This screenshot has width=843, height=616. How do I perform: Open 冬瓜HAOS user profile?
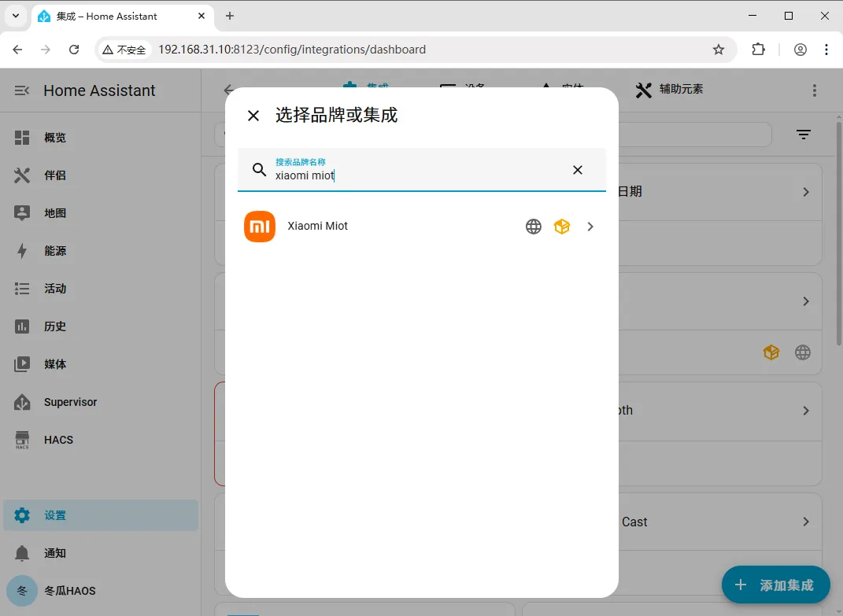click(x=101, y=591)
